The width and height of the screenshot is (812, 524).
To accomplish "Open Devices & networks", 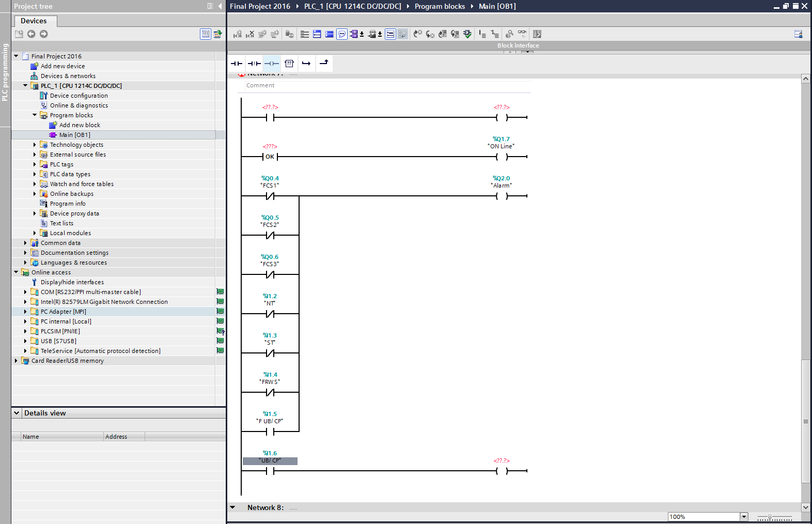I will click(68, 76).
